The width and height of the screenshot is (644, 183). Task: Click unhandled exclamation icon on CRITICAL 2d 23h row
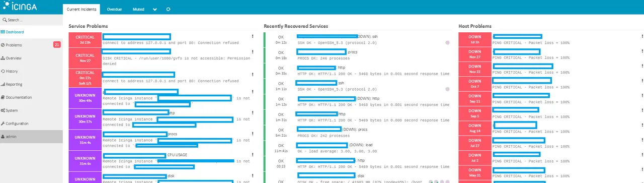coord(253,36)
